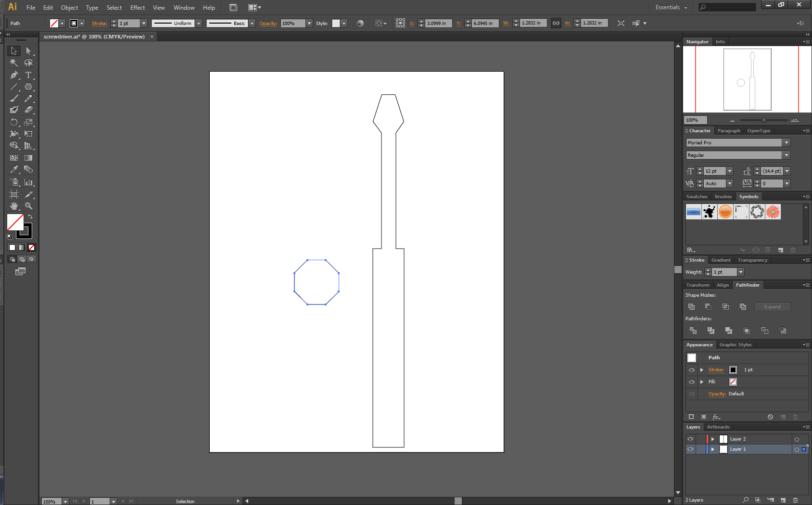
Task: Switch to the Artboards tab
Action: pyautogui.click(x=718, y=427)
